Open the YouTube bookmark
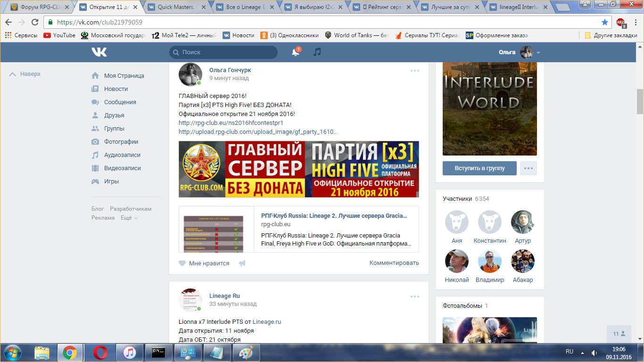 59,35
